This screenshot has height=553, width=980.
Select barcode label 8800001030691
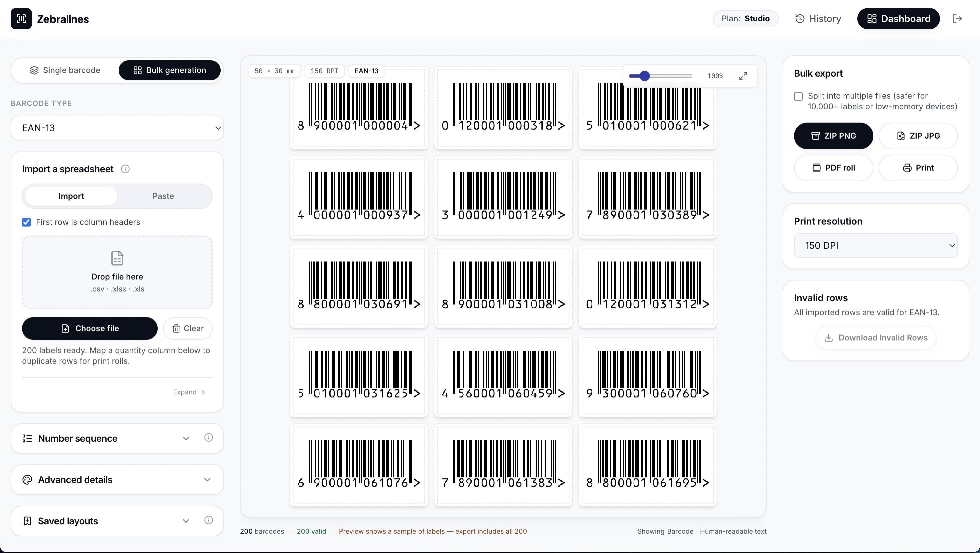coord(359,286)
